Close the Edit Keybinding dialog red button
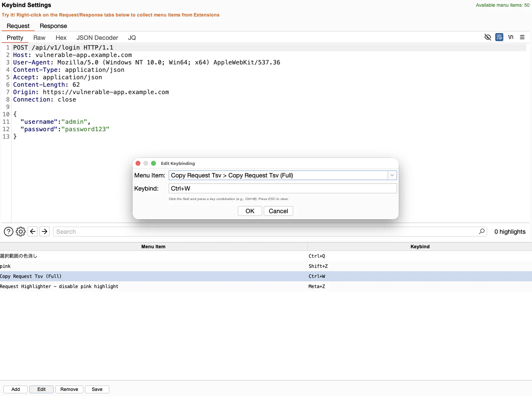532x396 pixels. click(138, 163)
